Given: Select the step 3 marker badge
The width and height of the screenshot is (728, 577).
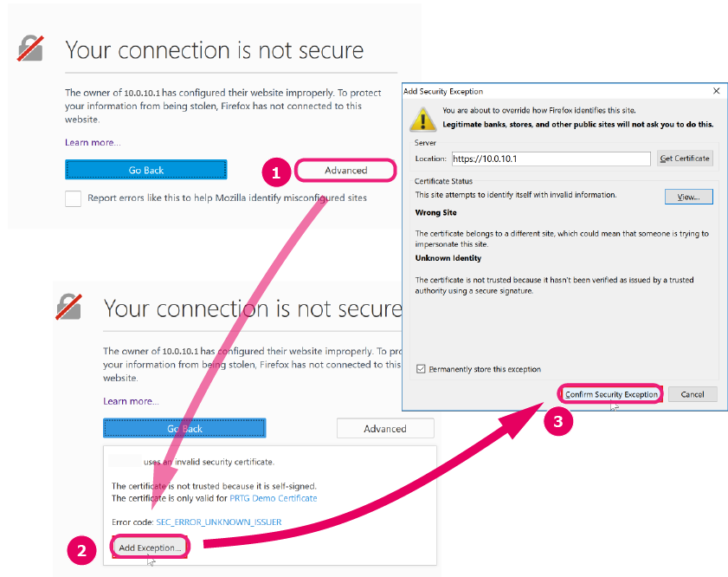Looking at the screenshot, I should click(x=558, y=422).
